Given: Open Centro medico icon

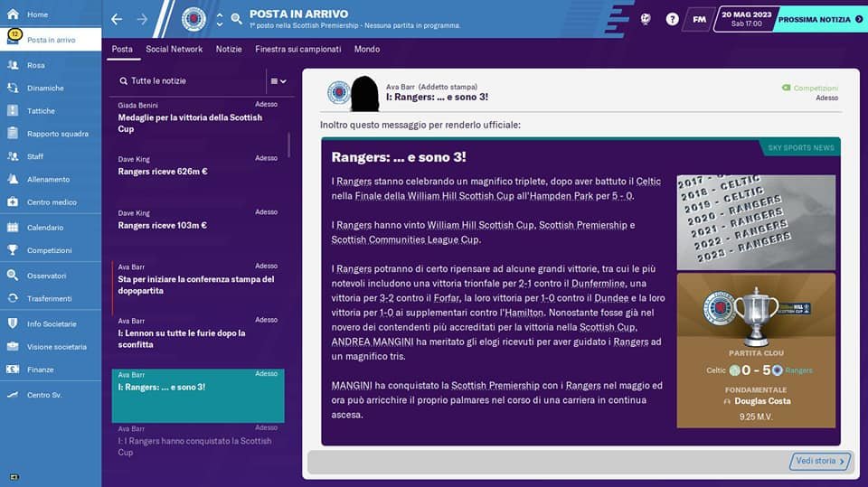Looking at the screenshot, I should click(13, 202).
